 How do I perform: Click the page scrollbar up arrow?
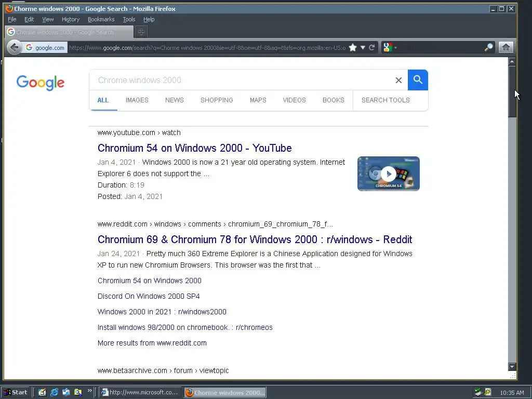click(512, 61)
